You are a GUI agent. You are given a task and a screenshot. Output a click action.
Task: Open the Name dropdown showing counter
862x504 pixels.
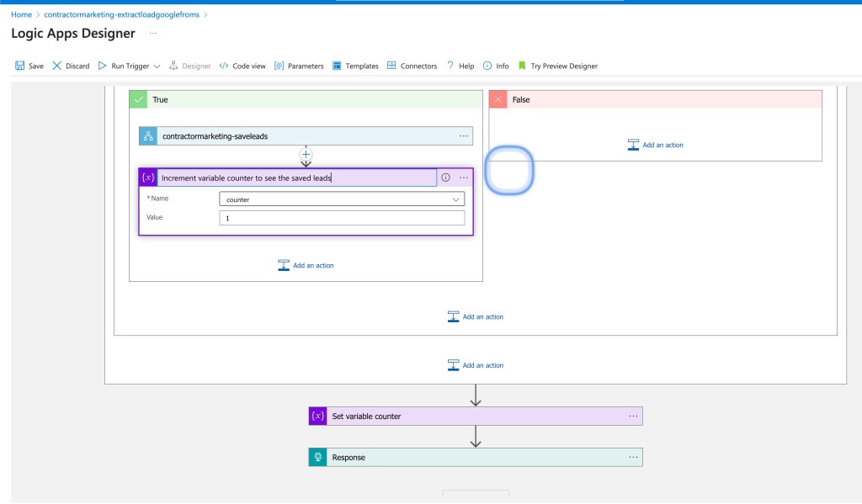click(x=342, y=199)
